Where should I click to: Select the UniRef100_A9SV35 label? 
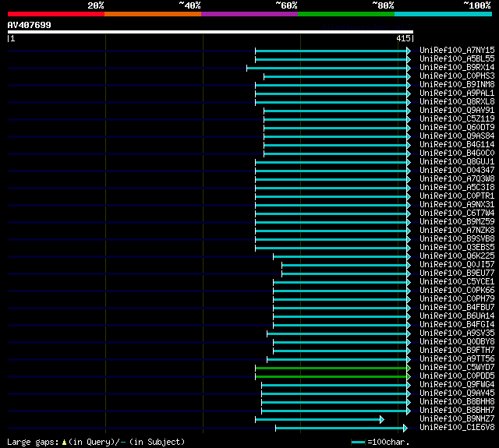pos(457,333)
